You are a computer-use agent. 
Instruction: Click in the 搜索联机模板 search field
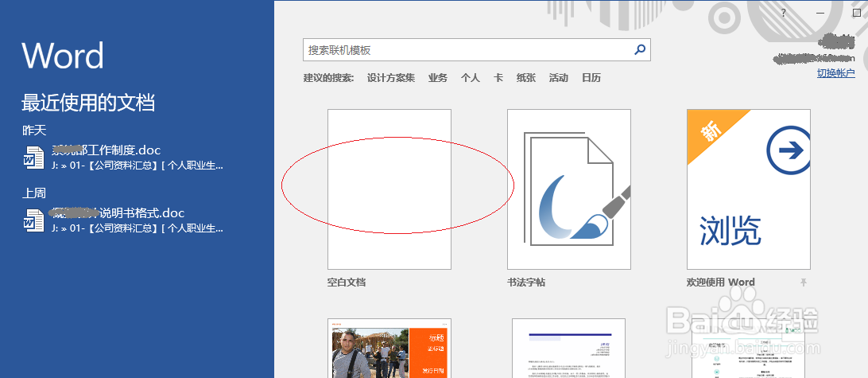pyautogui.click(x=477, y=50)
